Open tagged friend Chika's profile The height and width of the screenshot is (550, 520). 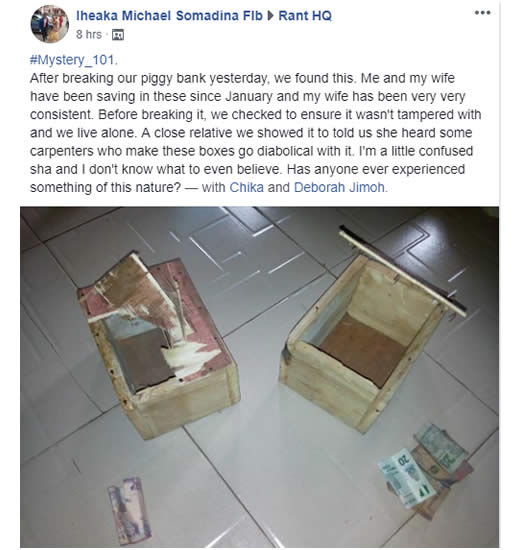point(246,187)
